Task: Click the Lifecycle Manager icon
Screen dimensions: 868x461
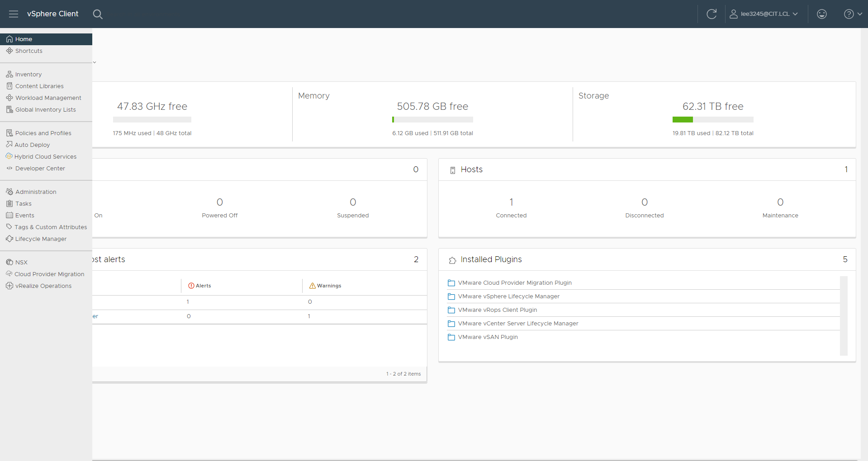Action: [x=9, y=239]
